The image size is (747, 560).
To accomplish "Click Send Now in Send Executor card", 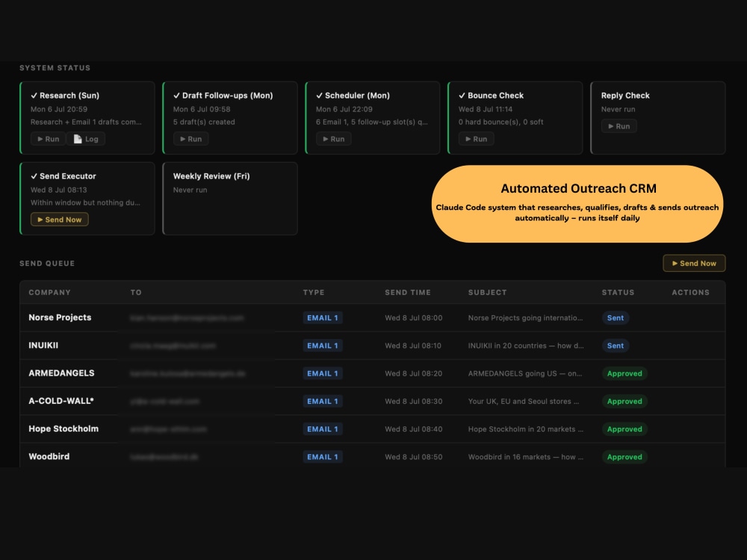I will [x=60, y=220].
